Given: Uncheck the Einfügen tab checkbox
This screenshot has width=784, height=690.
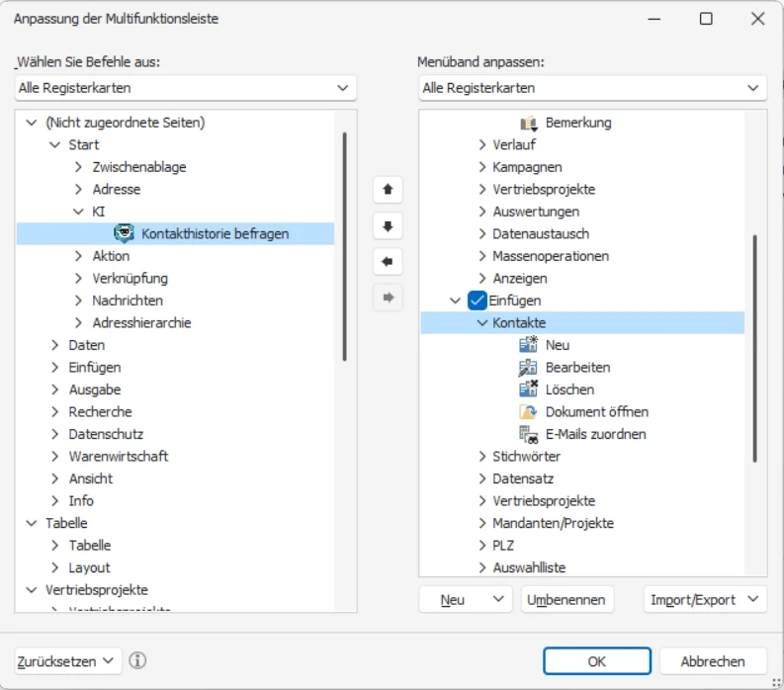Looking at the screenshot, I should click(477, 301).
